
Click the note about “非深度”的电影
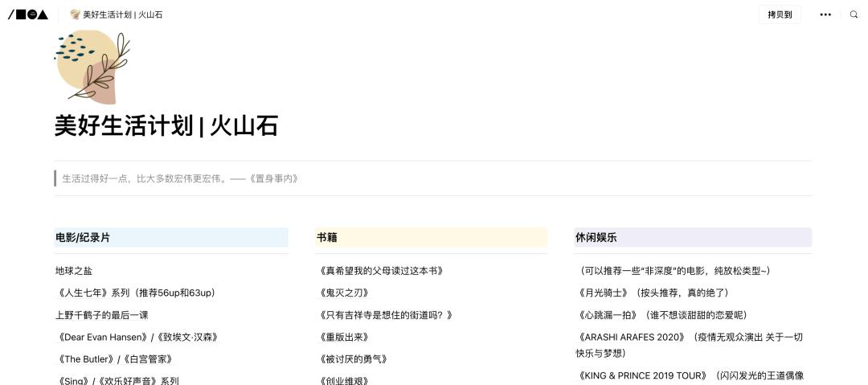coord(674,271)
